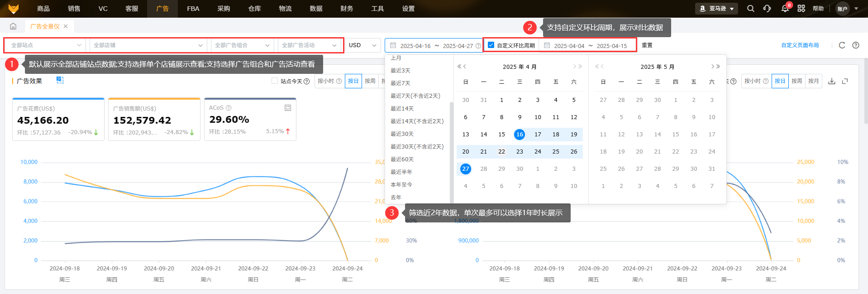The width and height of the screenshot is (868, 294).
Task: Click the Amazon logo icon in platform selector
Action: coord(702,9)
